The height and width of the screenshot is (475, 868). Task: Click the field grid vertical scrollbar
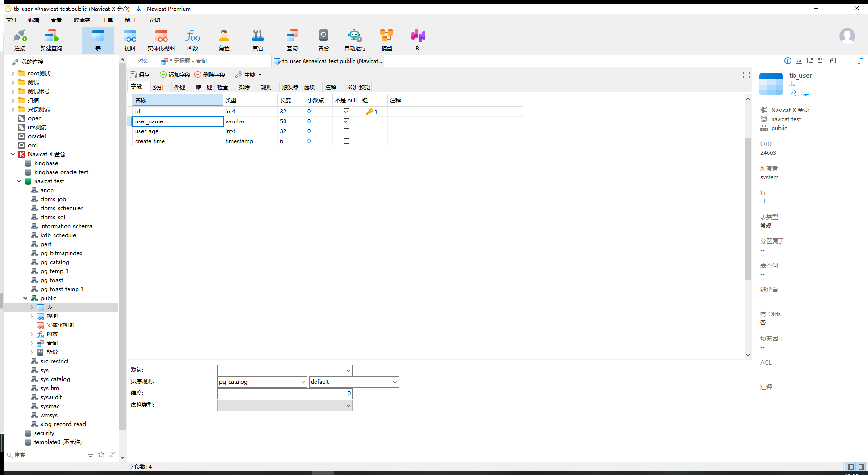pos(748,209)
